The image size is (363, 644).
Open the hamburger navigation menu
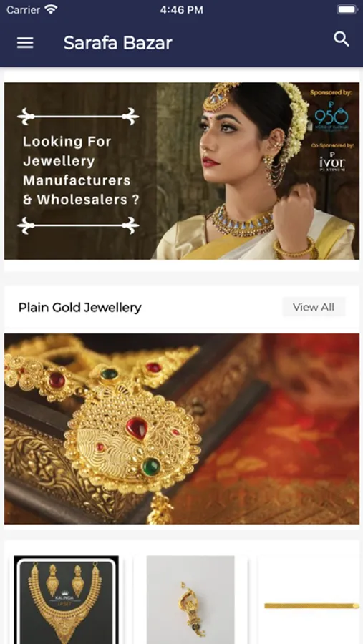click(x=25, y=43)
